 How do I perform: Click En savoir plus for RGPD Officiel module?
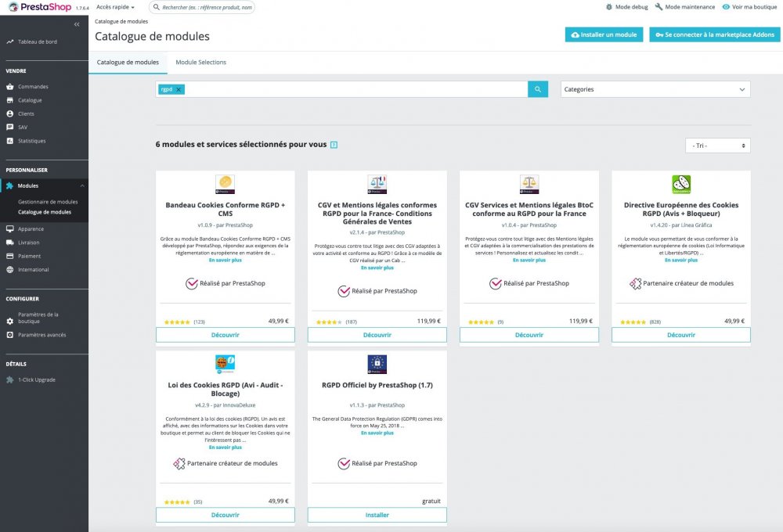pos(377,433)
